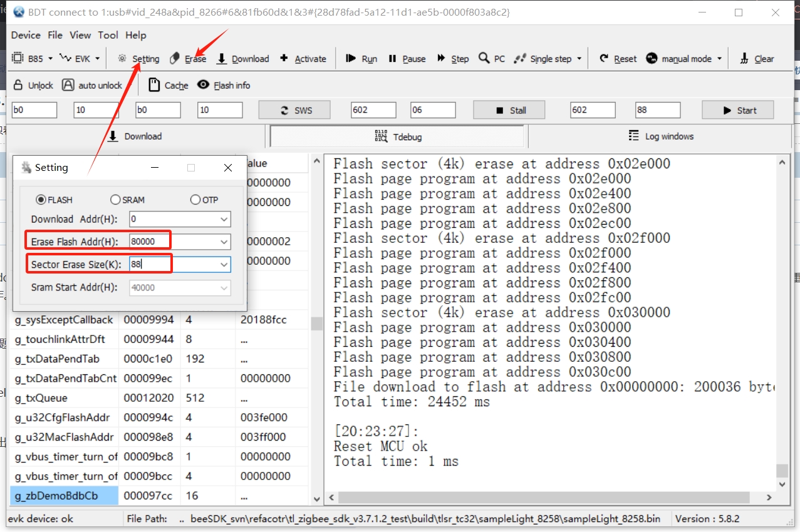
Task: Switch to the Log windows tab
Action: tap(662, 136)
